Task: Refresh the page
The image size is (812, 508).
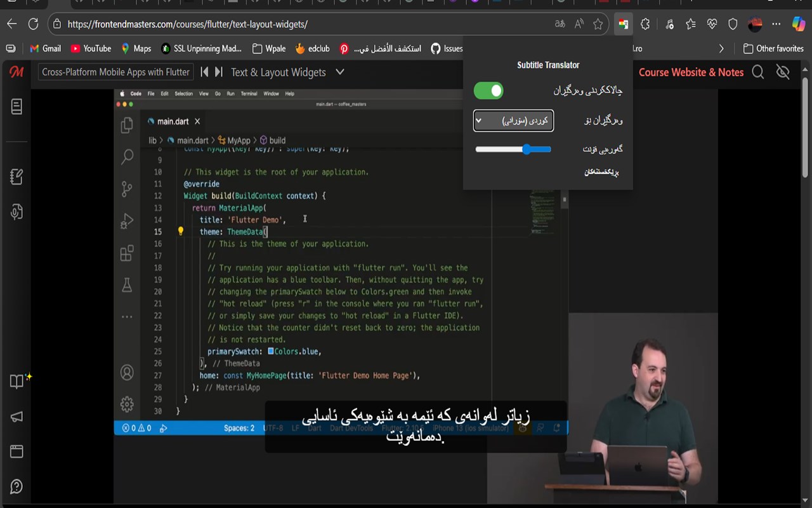Action: click(x=34, y=24)
